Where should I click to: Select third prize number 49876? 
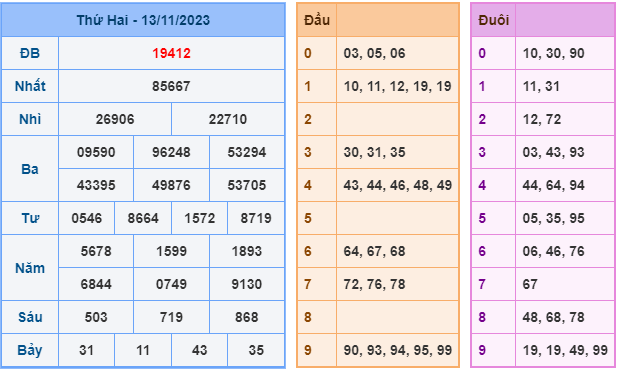[172, 185]
